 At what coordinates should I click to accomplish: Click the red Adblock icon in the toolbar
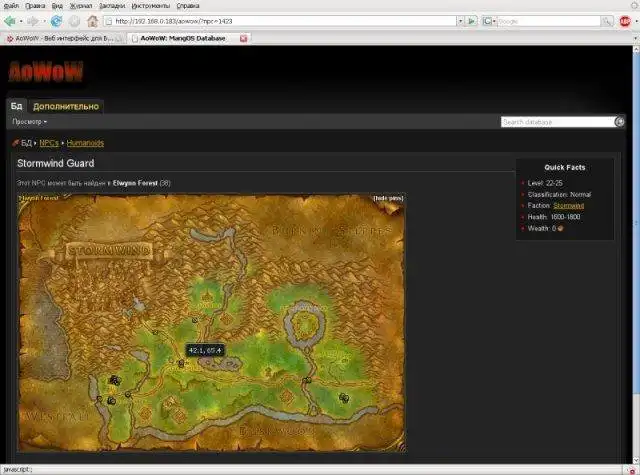(x=625, y=21)
